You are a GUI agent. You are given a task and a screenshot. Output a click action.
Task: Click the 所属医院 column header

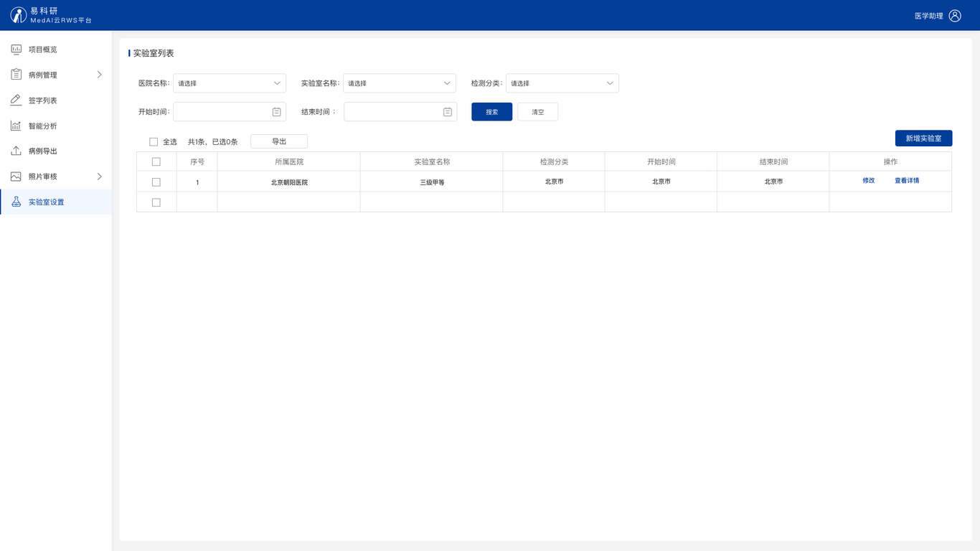click(289, 162)
